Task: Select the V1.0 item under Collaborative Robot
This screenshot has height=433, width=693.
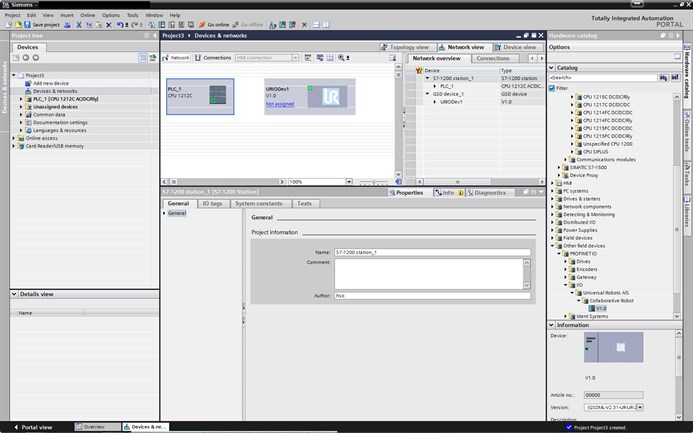Action: (601, 308)
